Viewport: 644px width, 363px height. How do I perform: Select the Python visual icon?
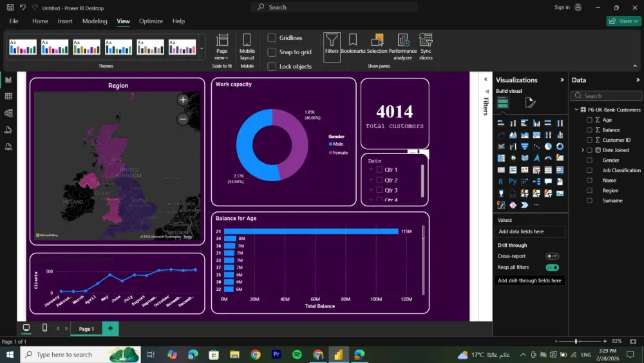[513, 181]
